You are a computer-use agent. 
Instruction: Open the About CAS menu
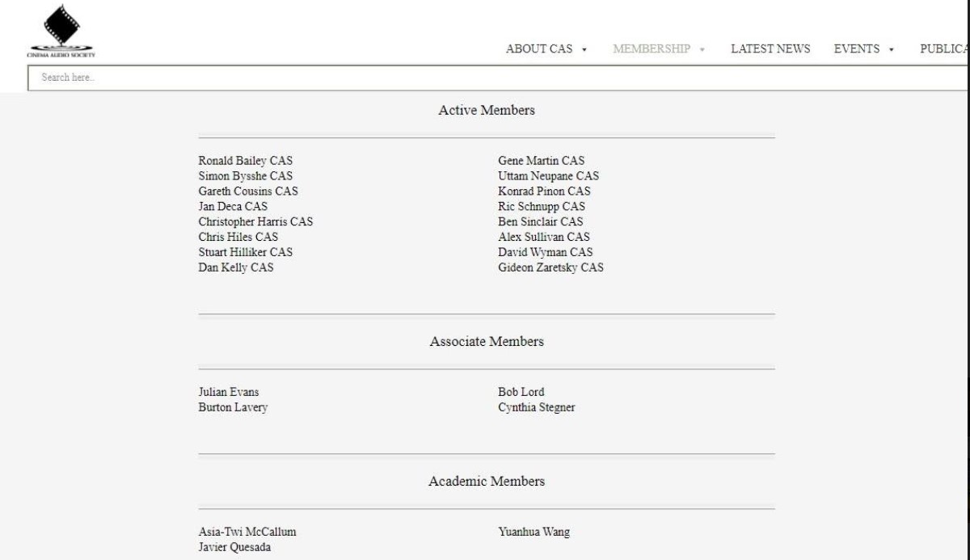pyautogui.click(x=539, y=48)
